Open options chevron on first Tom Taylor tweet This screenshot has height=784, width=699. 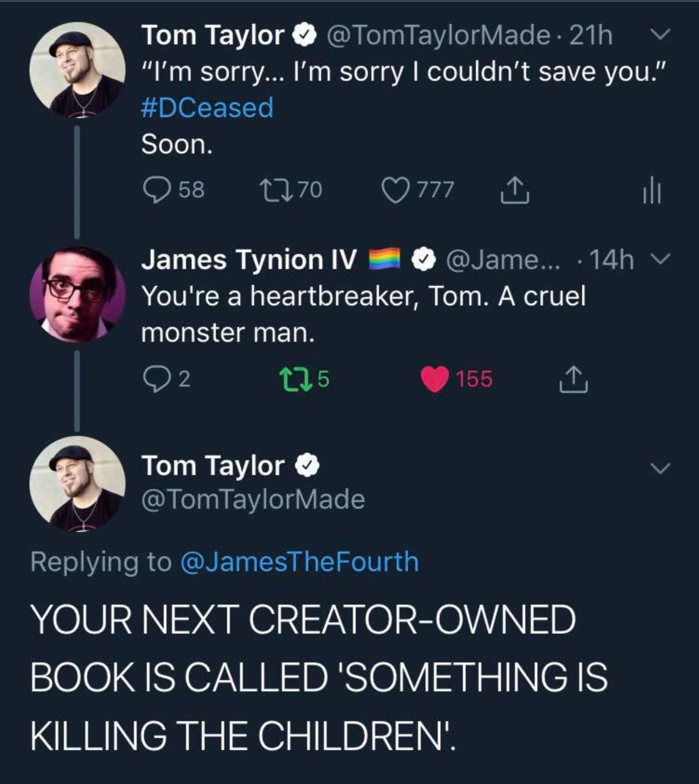[661, 35]
